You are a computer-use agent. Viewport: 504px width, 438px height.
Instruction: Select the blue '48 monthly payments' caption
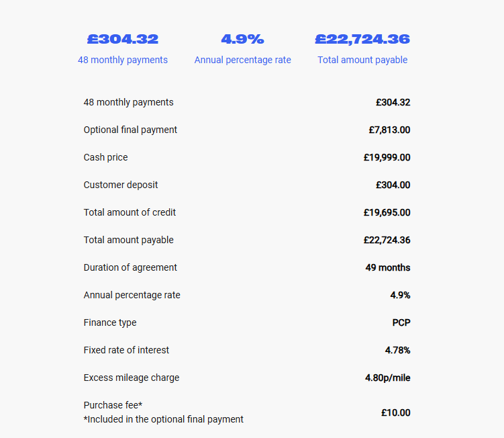coord(122,60)
